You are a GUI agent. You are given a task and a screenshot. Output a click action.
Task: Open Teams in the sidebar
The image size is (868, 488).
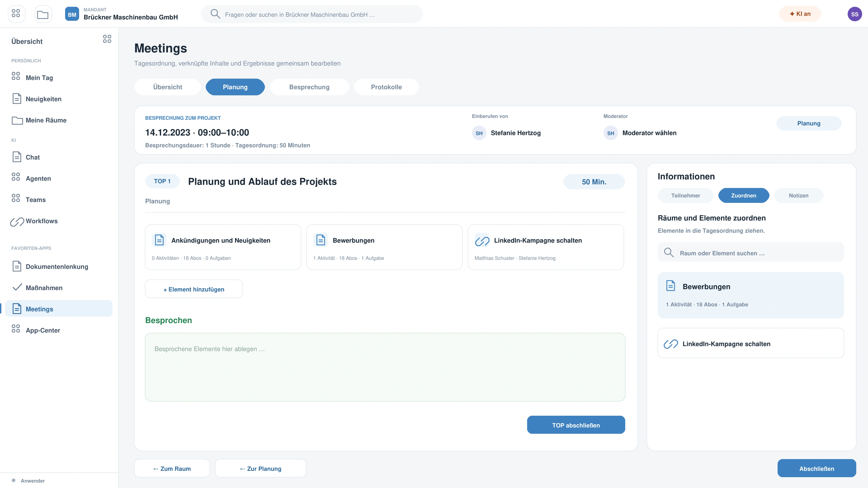(59, 199)
